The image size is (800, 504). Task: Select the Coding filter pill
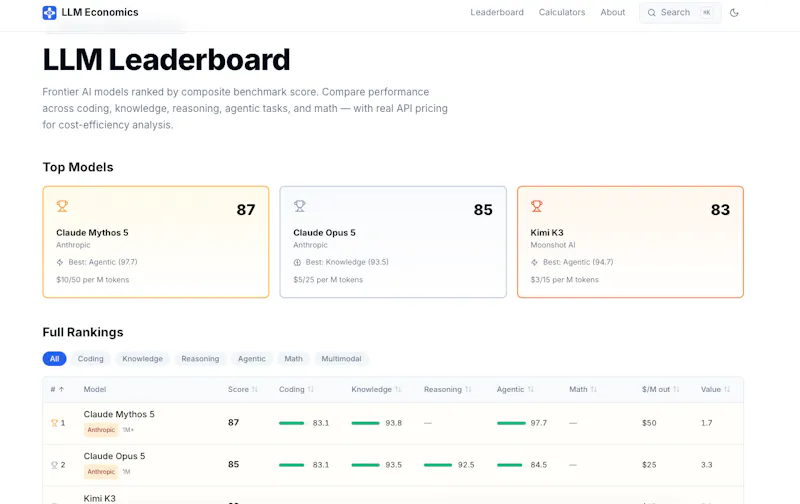pyautogui.click(x=90, y=359)
